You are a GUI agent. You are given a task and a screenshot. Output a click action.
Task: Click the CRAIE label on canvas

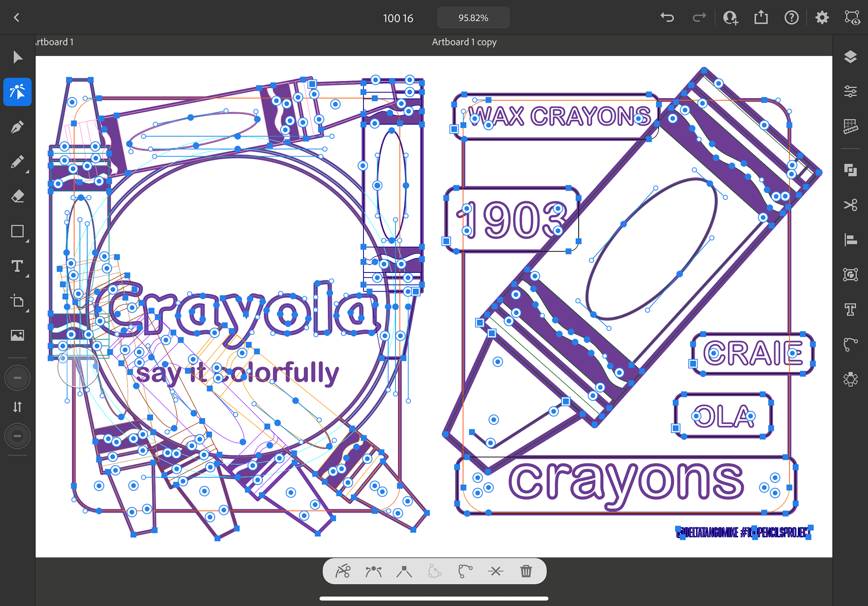click(x=753, y=353)
